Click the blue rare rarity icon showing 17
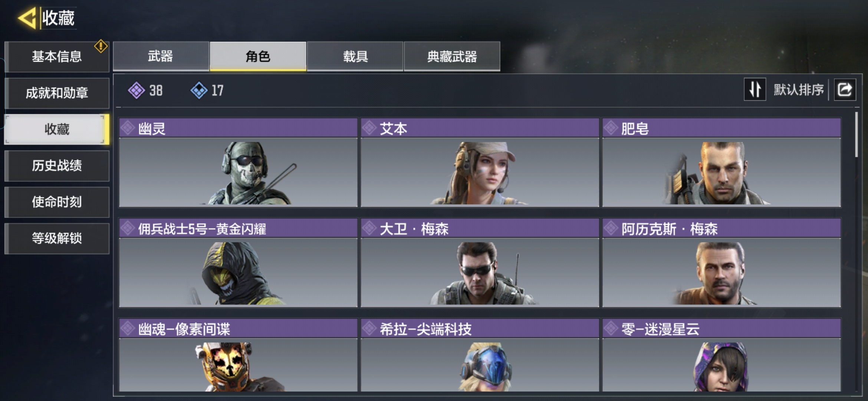This screenshot has height=401, width=868. pyautogui.click(x=199, y=90)
